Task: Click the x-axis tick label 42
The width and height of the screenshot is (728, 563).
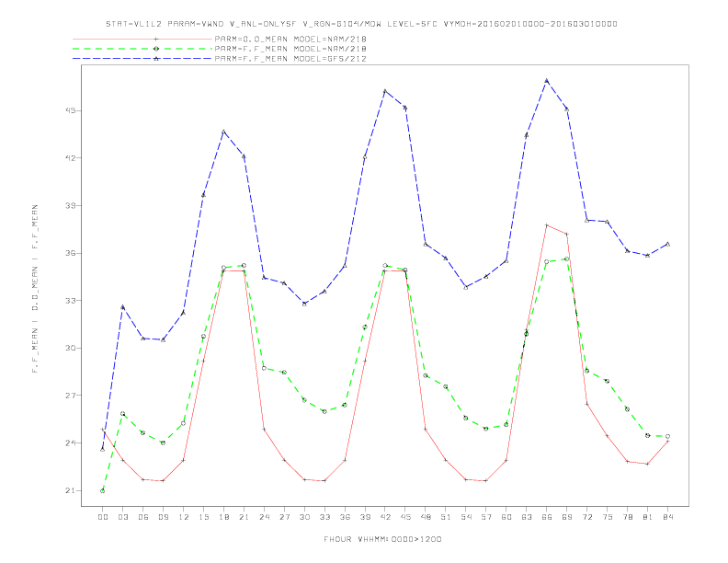Action: pyautogui.click(x=385, y=517)
